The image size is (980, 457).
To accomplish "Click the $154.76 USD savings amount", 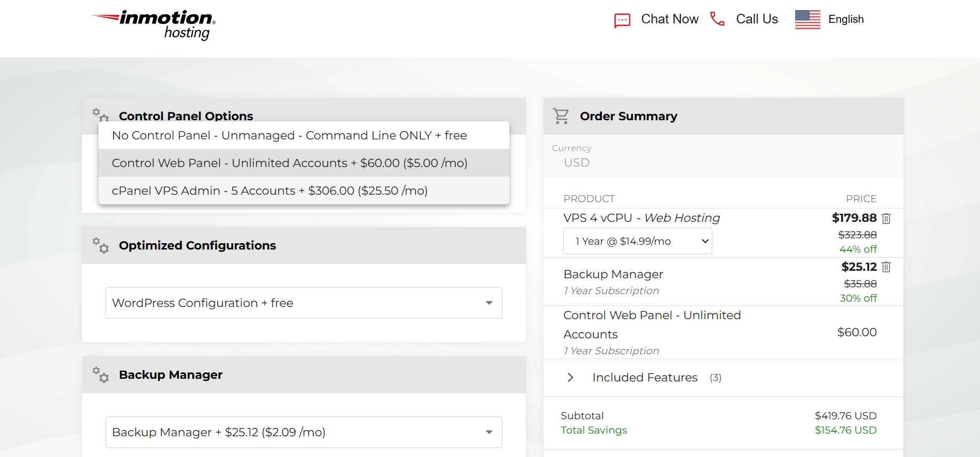I will tap(846, 430).
